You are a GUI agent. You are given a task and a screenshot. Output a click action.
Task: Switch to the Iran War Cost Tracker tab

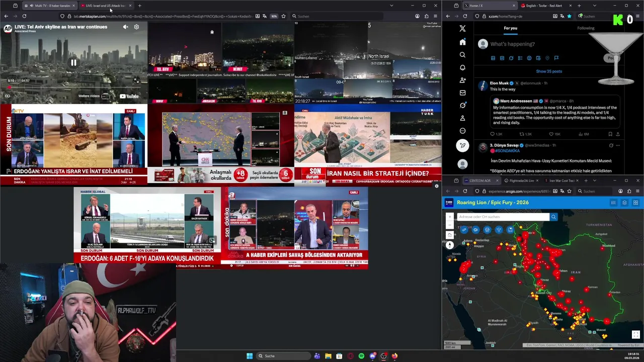[559, 180]
